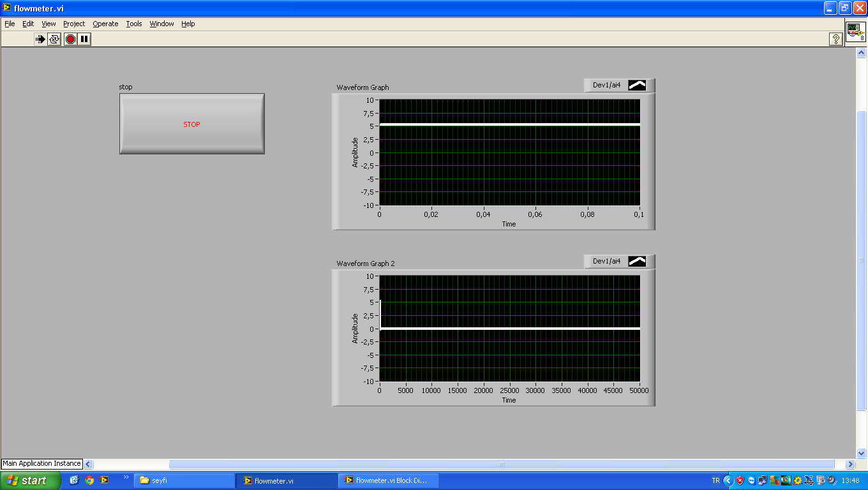
Task: Open the Edit menu
Action: [28, 24]
